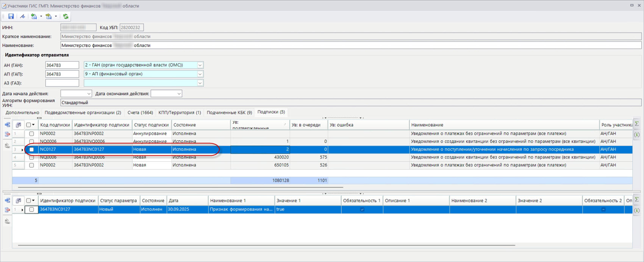
Task: Sort by Статус подписки column header
Action: pos(151,125)
